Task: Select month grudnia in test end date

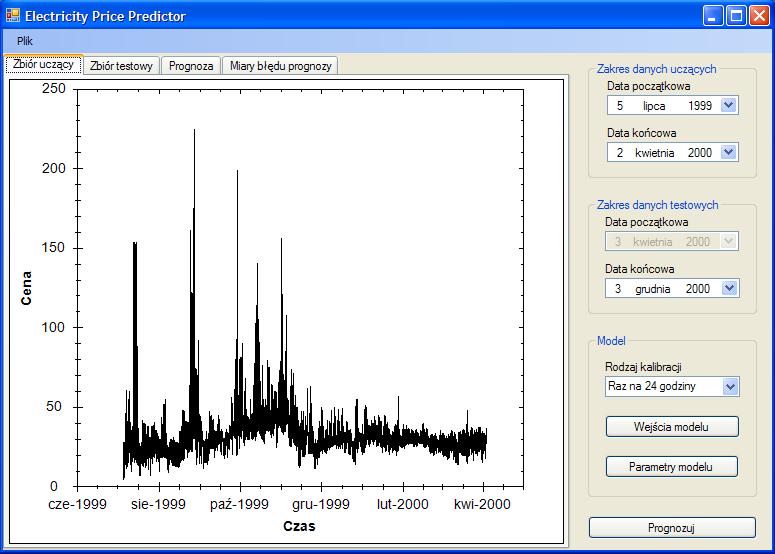Action: (652, 289)
